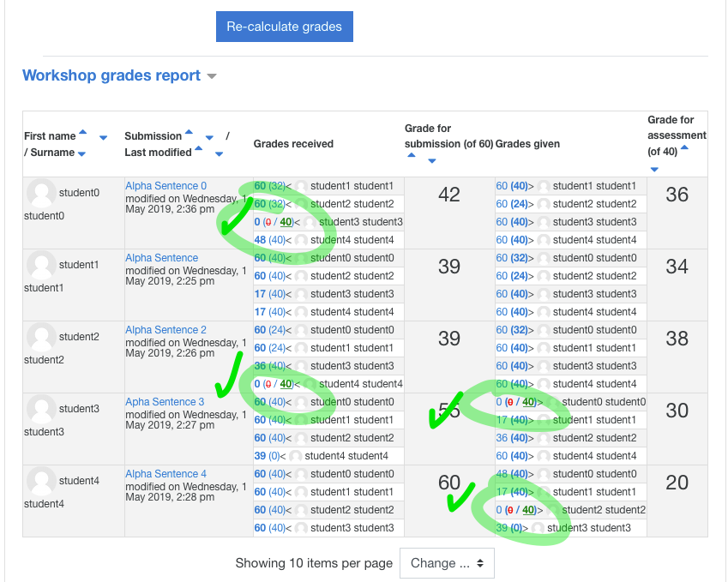728x582 pixels.
Task: Open submission Alpha Sentence 0
Action: click(x=165, y=186)
